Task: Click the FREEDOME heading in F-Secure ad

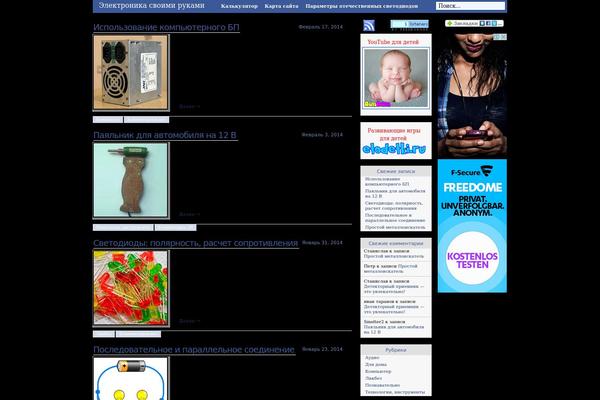Action: [472, 188]
